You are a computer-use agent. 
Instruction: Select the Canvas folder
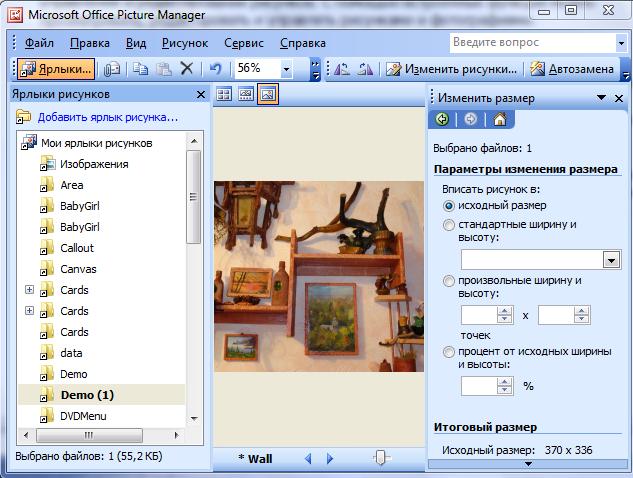[x=78, y=269]
